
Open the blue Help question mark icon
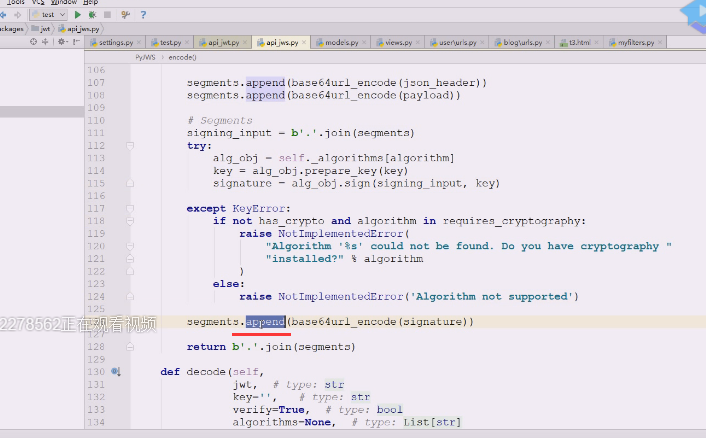143,15
